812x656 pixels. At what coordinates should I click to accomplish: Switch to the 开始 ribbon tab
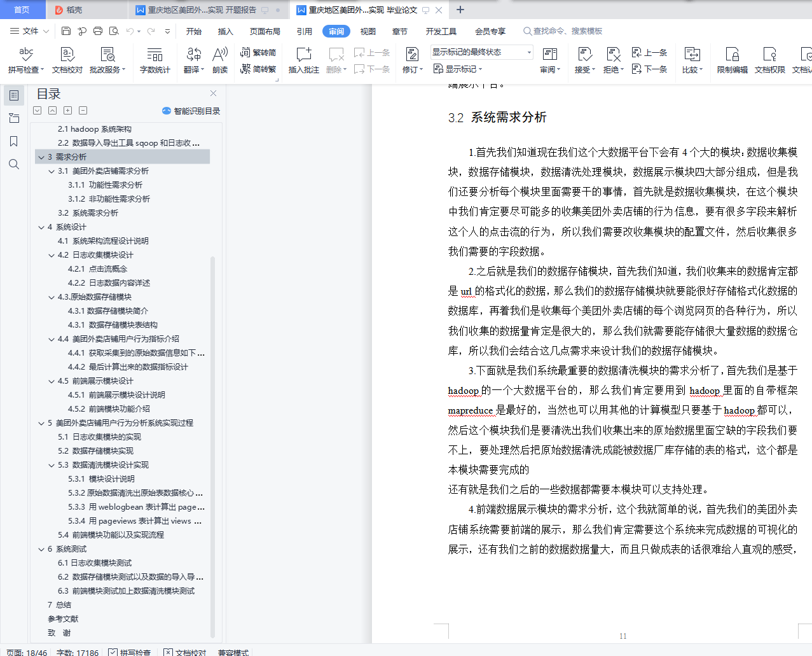click(x=194, y=31)
